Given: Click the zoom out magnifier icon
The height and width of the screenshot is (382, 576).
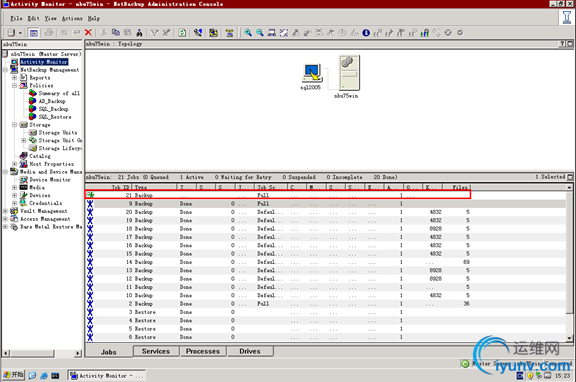Looking at the screenshot, I should pos(260,33).
